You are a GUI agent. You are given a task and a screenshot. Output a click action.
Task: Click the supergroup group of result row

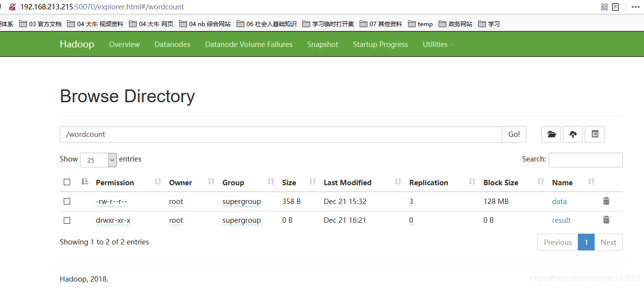[241, 220]
